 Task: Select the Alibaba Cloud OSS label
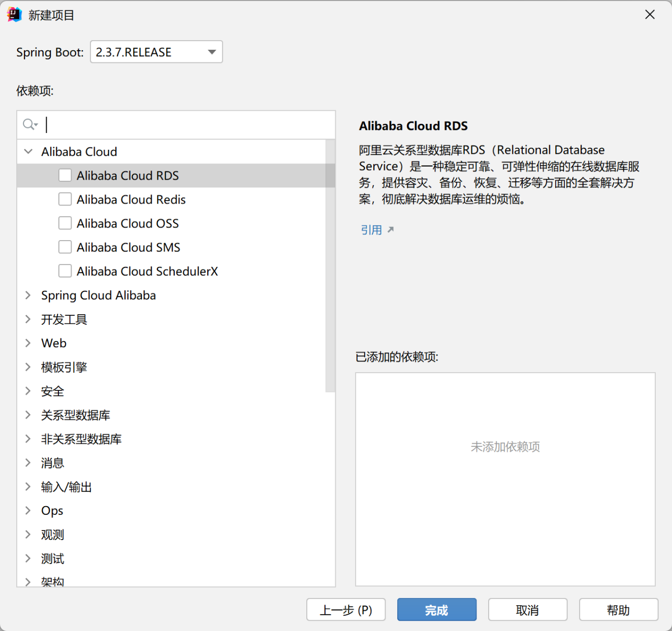tap(128, 223)
